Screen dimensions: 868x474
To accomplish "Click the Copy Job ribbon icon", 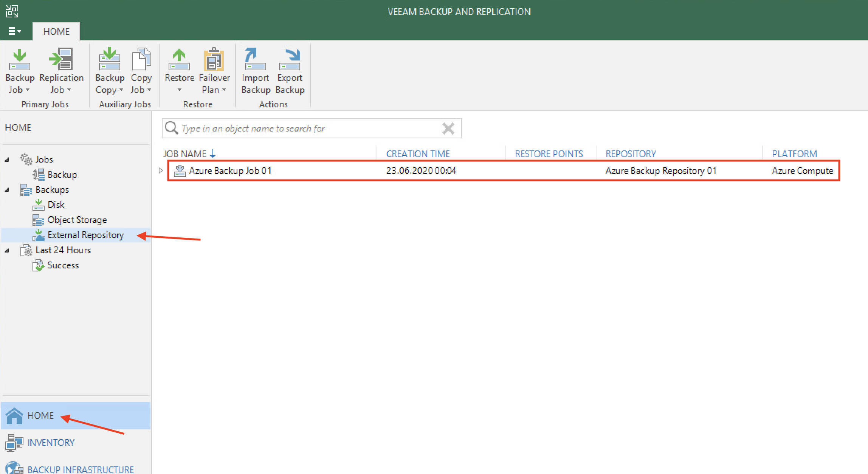I will coord(141,59).
